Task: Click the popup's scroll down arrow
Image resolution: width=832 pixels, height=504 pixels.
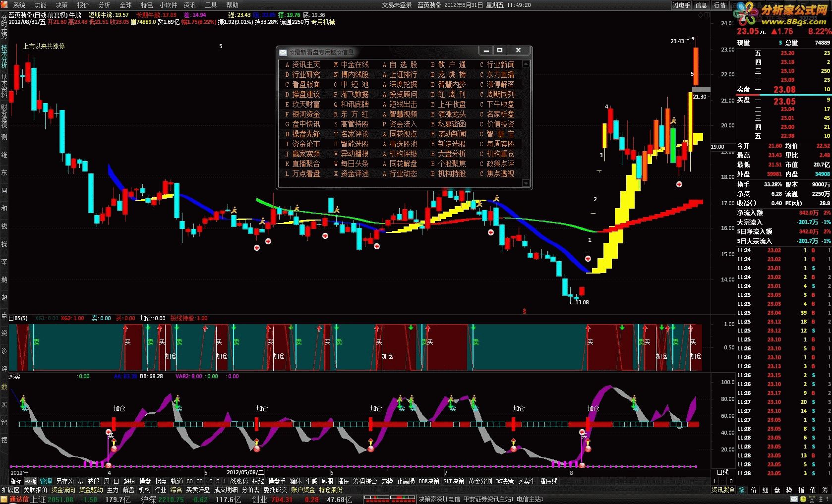Action: point(526,183)
